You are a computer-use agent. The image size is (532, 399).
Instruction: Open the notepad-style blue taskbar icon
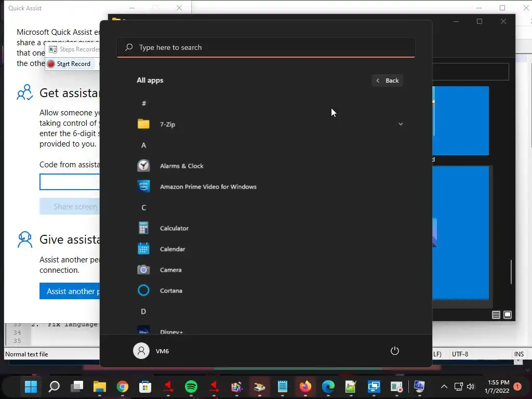[282, 387]
